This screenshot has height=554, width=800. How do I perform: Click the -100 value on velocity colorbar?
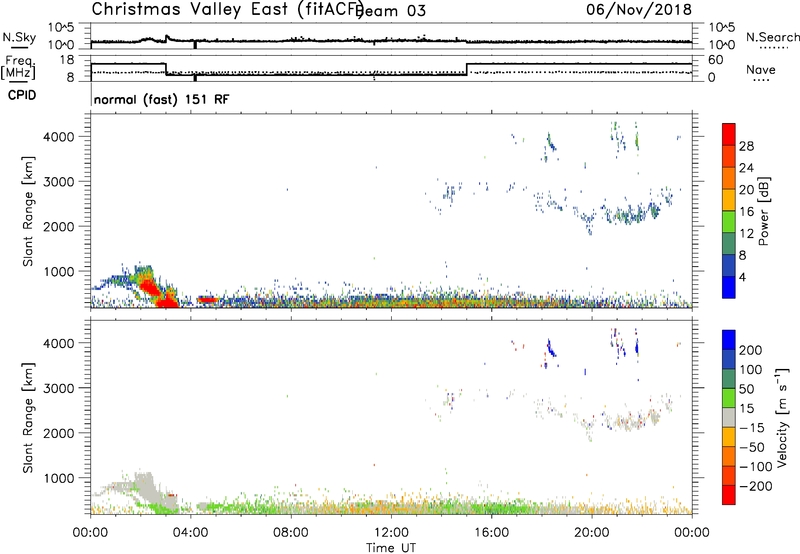(x=756, y=467)
